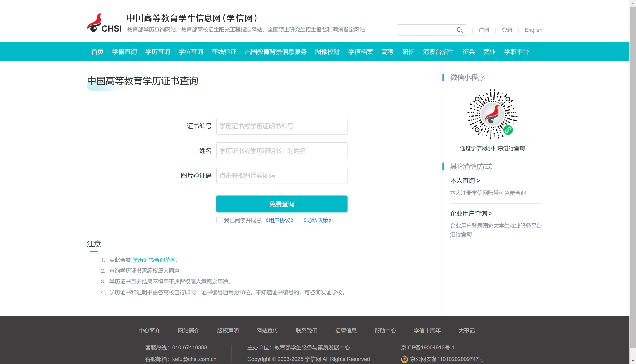Open the 学历查询 navigation menu item

point(157,52)
